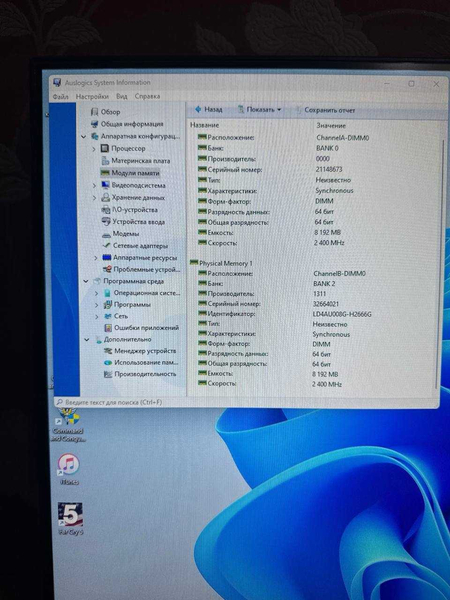This screenshot has width=450, height=600.
Task: Expand the Программы tree node
Action: (97, 305)
